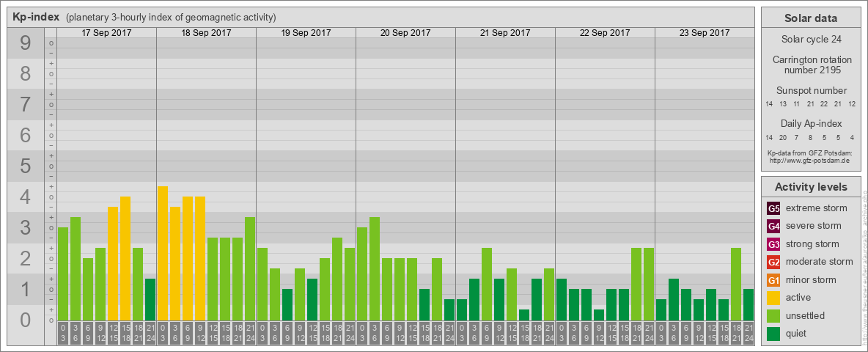
Task: Click the 'Solar data' panel heading
Action: (x=811, y=18)
